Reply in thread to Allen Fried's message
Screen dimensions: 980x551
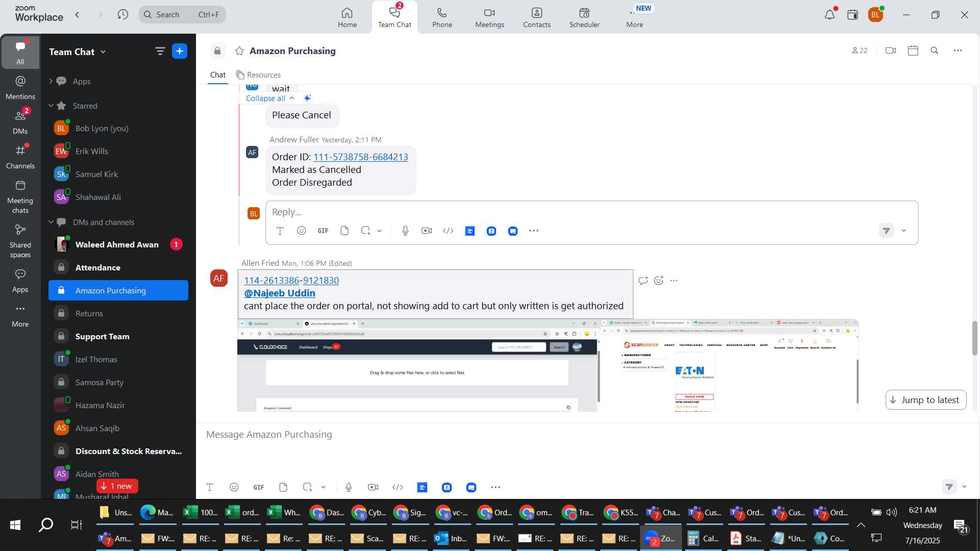click(643, 281)
